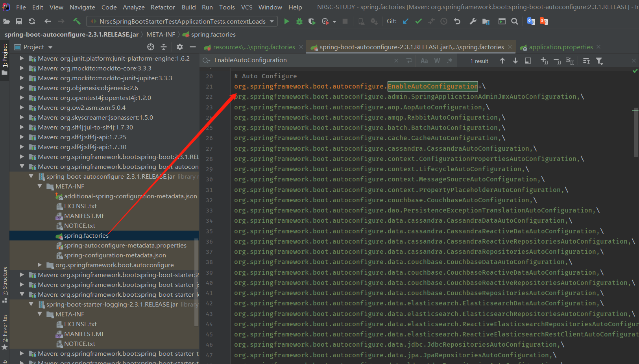Click the green Run button in the toolbar
639x364 pixels.
tap(286, 21)
